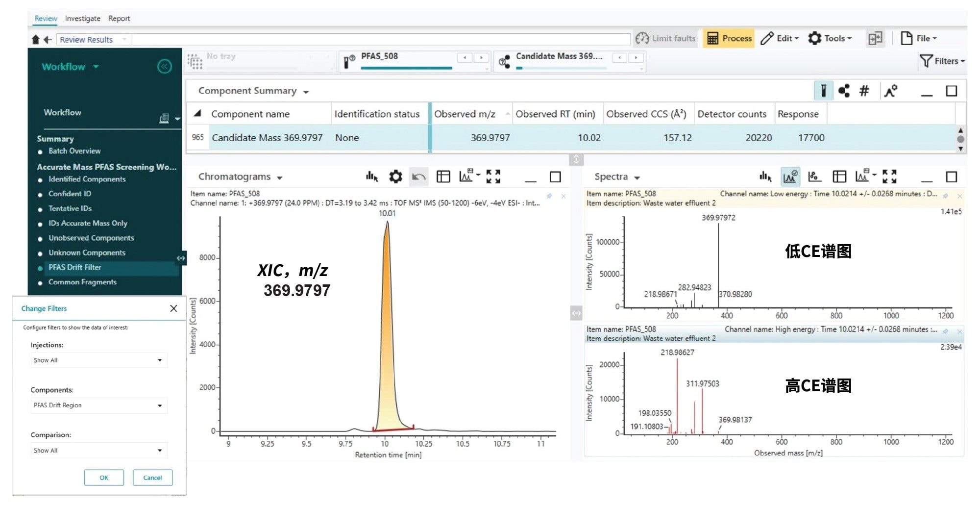Maximize the Component Summary panel

[951, 91]
